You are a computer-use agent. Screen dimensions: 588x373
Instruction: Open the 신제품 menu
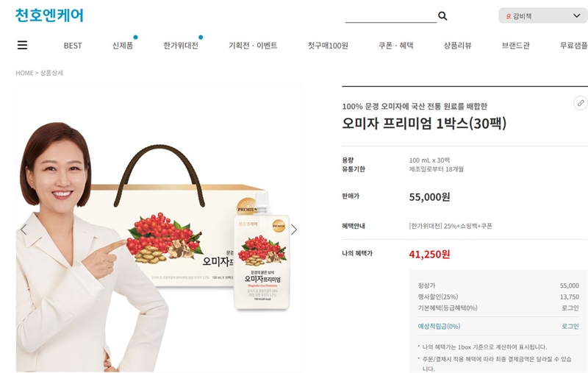[123, 46]
